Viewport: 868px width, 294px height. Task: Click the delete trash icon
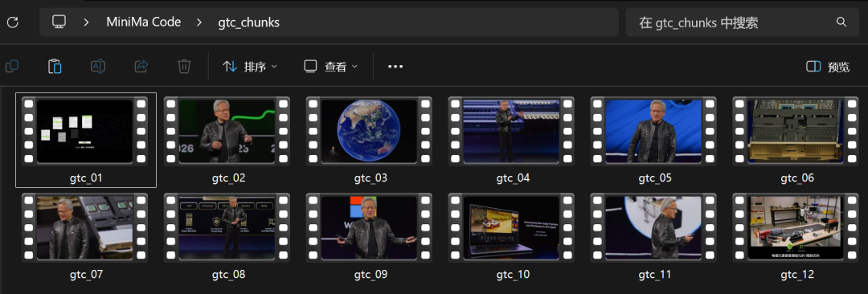184,67
